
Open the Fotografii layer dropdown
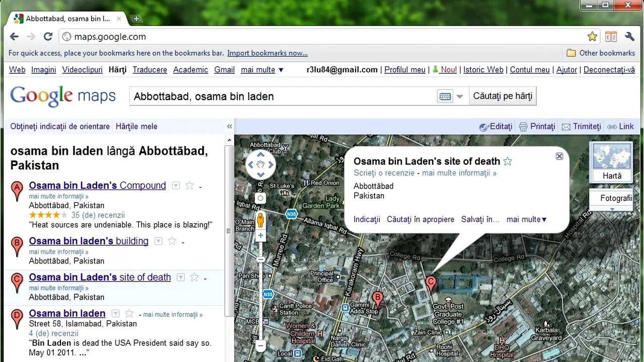click(x=612, y=199)
